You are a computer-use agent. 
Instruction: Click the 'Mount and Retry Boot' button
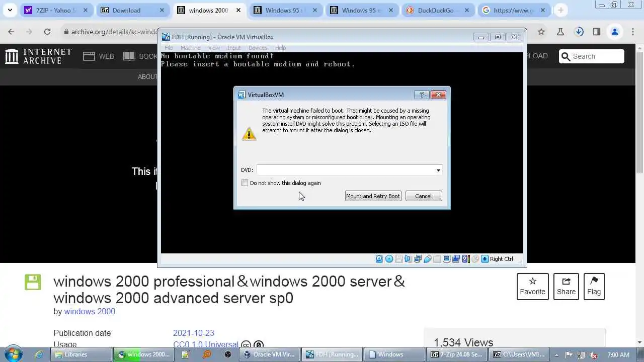click(x=373, y=196)
